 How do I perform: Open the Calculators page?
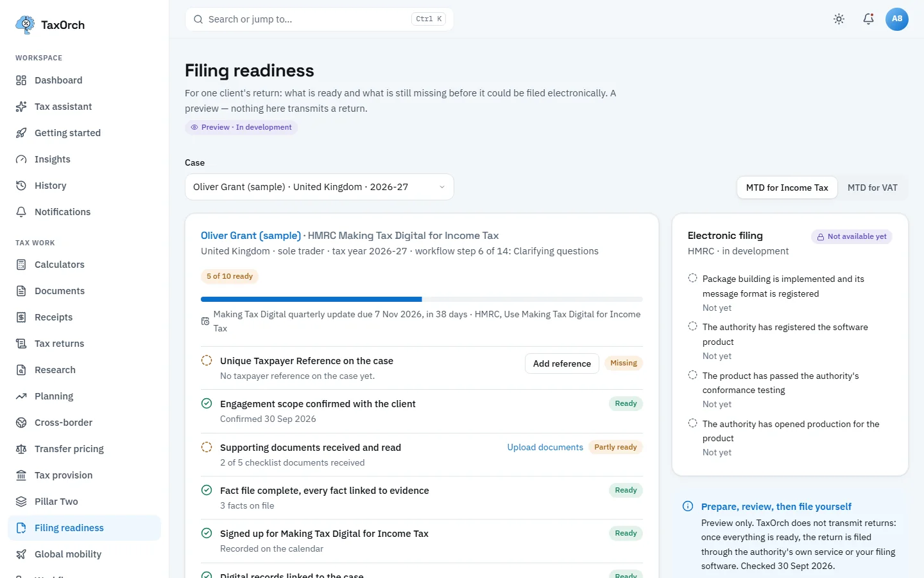tap(84, 265)
